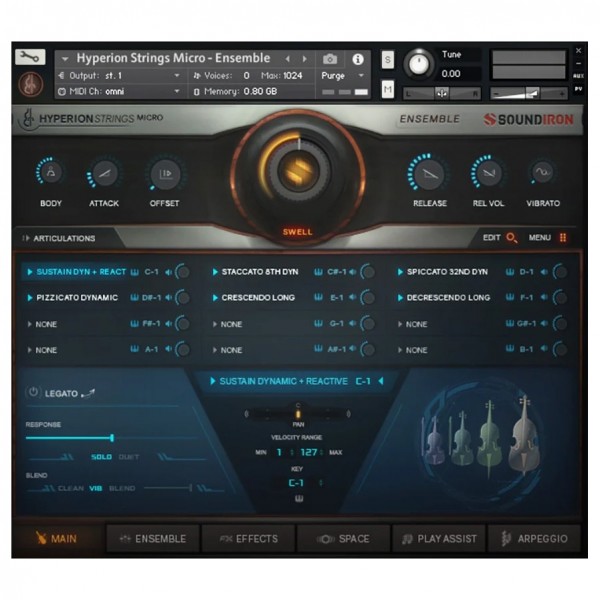Click keyswitch keyboard icon for Staccato 8th Dyn
The image size is (600, 600).
pos(318,272)
